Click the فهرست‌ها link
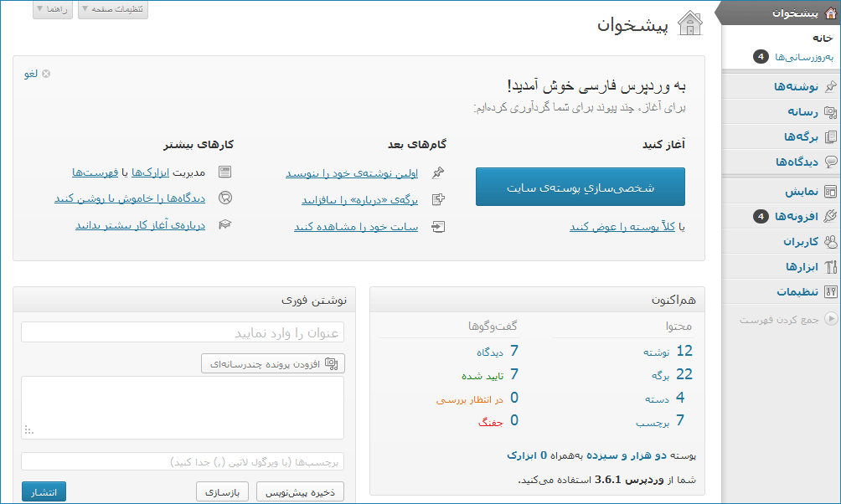 click(x=95, y=172)
